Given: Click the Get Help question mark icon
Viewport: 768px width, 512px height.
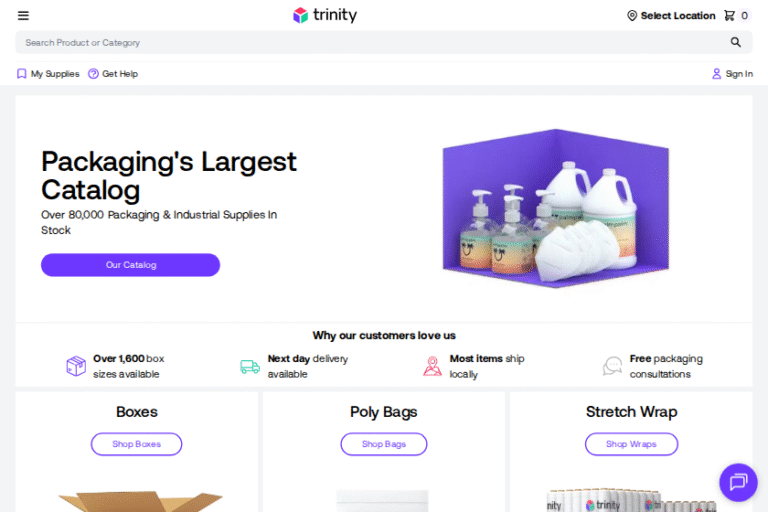Looking at the screenshot, I should (93, 73).
